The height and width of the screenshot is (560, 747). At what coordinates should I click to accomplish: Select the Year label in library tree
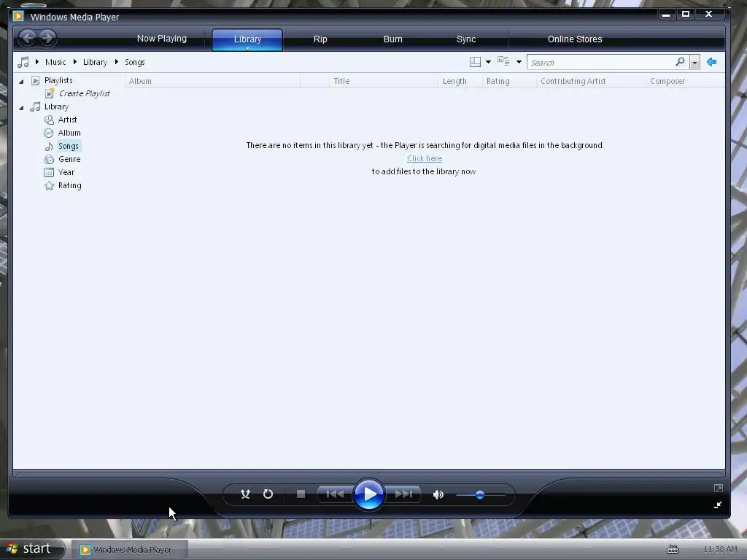66,172
